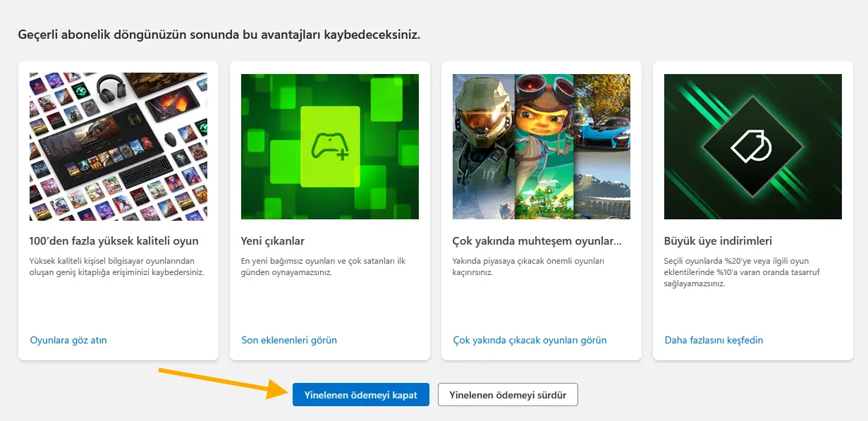Select the 'Yeni çıkanlar' card heading
The image size is (868, 421).
tap(273, 241)
